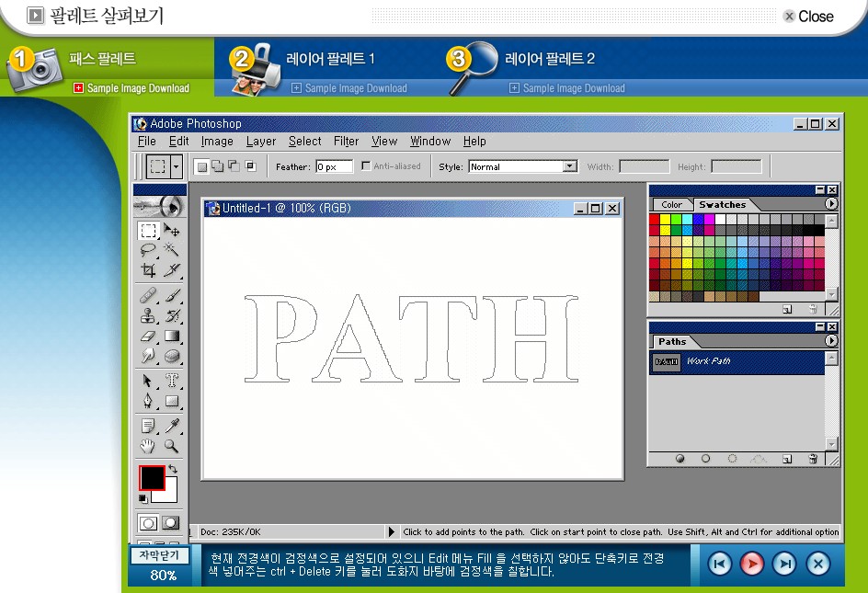Screen dimensions: 868x593
Task: Open the Swatches palette menu arrow
Action: click(x=831, y=204)
